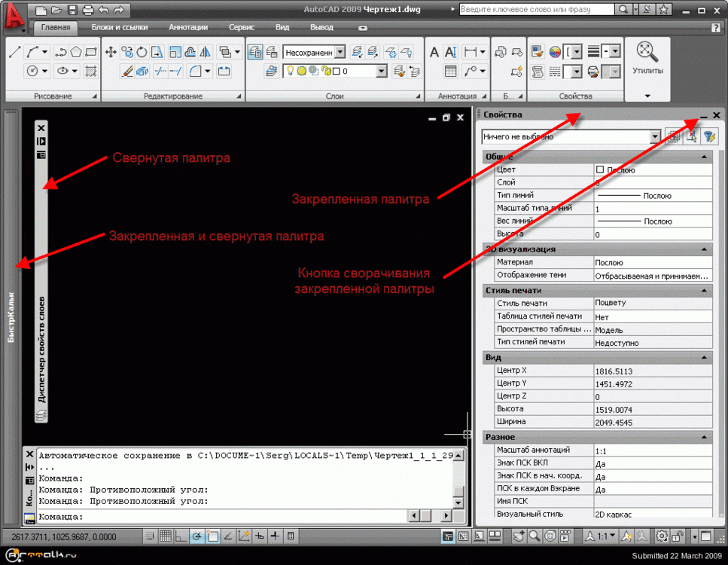Click the Команда: command input line
This screenshot has width=728, height=565.
(x=223, y=516)
